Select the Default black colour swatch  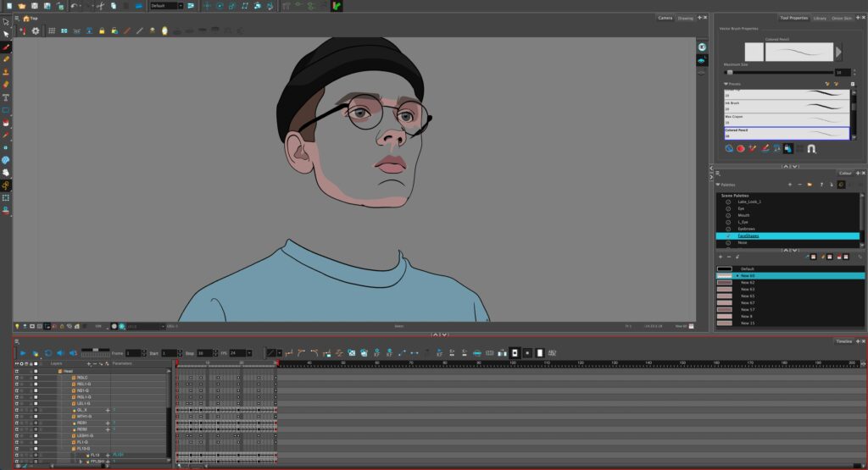(x=725, y=268)
